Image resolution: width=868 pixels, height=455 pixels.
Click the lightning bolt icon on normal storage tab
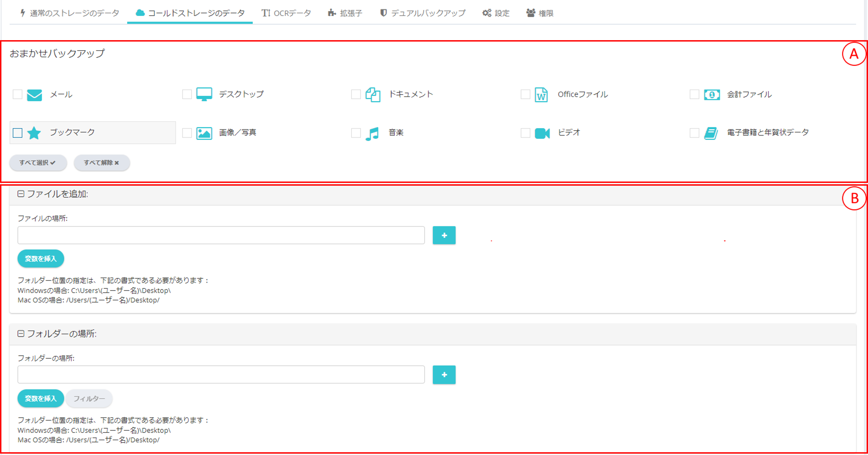(x=23, y=13)
